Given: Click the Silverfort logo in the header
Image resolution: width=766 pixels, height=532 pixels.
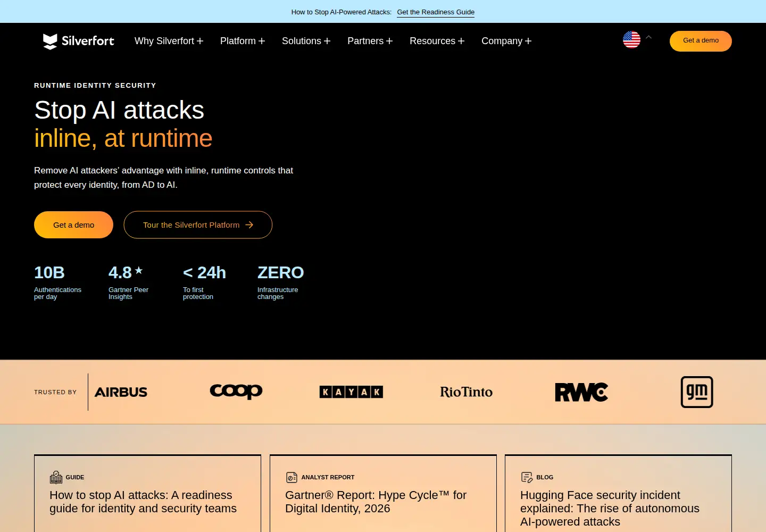Looking at the screenshot, I should [79, 41].
